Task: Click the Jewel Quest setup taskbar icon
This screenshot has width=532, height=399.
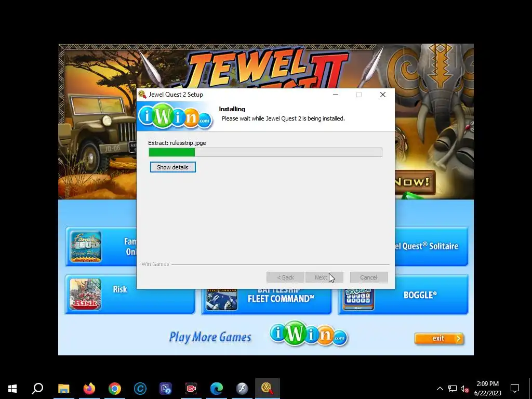Action: pos(268,389)
